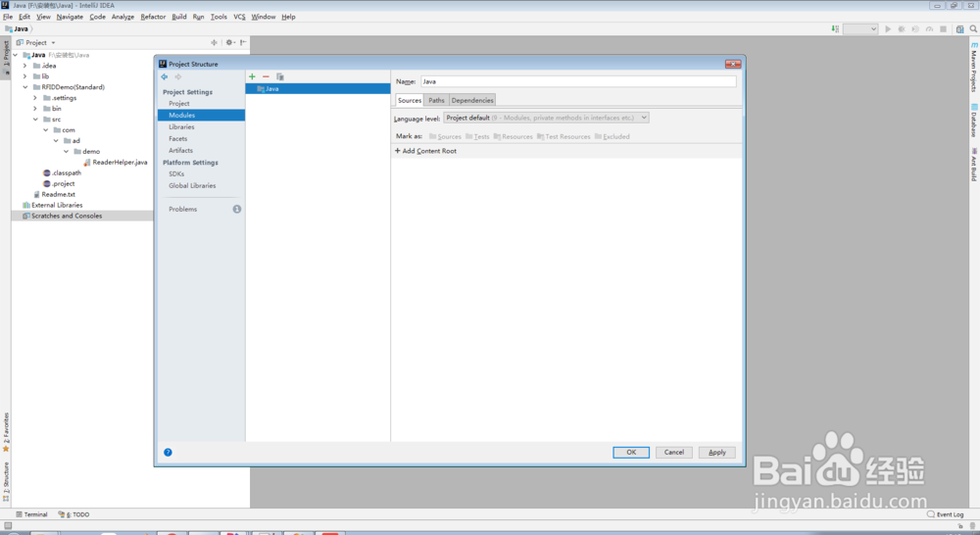Open the Refactor menu

153,17
